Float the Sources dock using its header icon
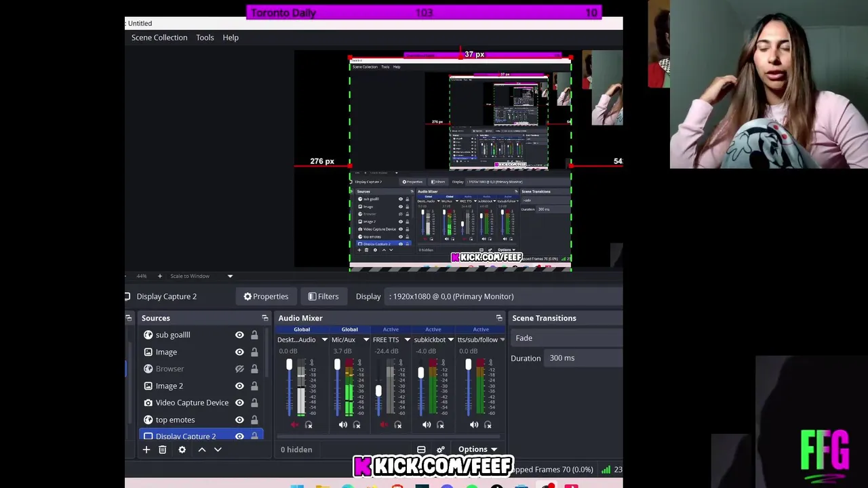The height and width of the screenshot is (488, 868). 265,318
